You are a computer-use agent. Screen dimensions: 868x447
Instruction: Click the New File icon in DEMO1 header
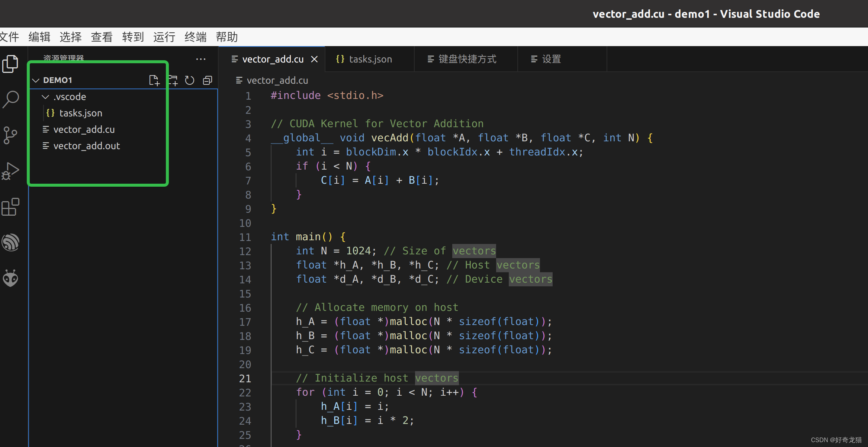click(154, 80)
